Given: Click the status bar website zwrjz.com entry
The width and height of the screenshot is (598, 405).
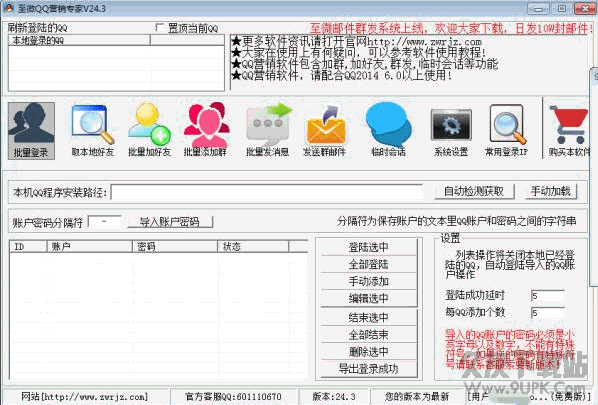Looking at the screenshot, I should pos(85,397).
